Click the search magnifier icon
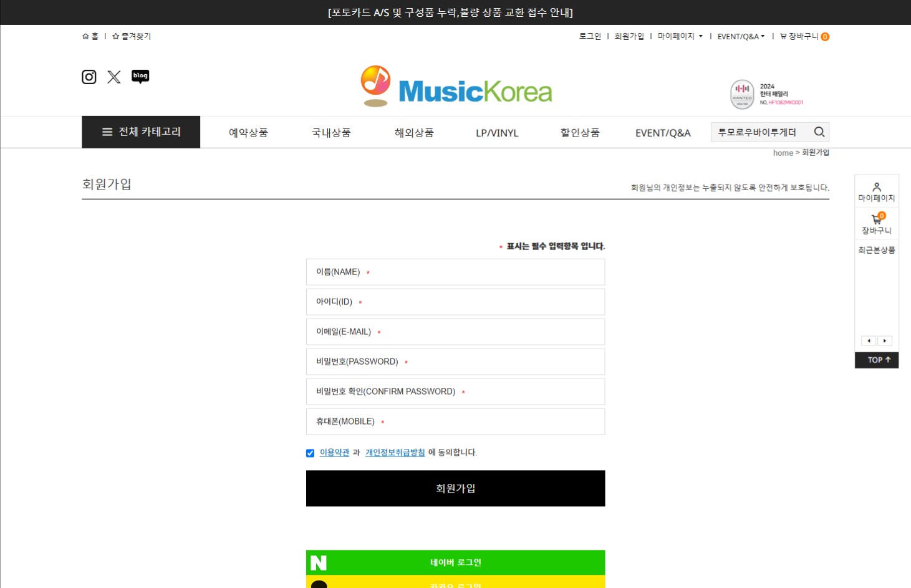911x588 pixels. [x=819, y=132]
